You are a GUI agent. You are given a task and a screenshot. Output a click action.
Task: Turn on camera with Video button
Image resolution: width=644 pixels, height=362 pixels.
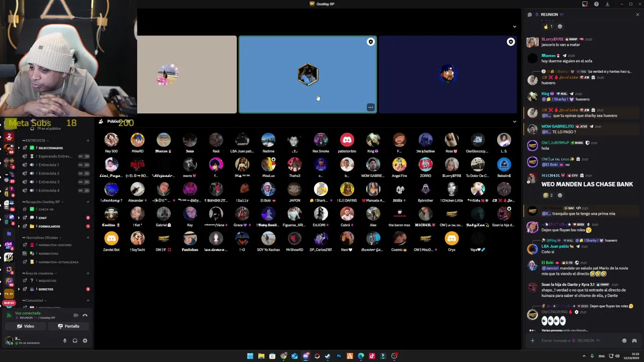pos(26,326)
